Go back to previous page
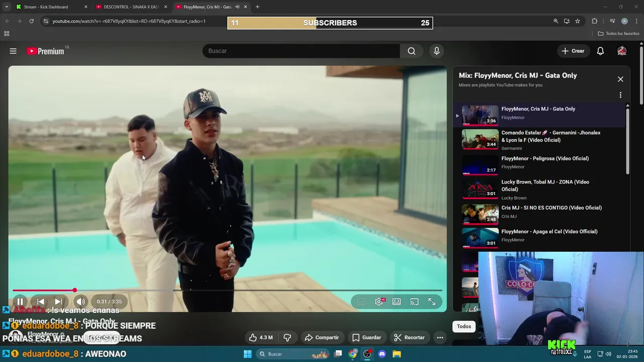This screenshot has width=644, height=362. (7, 21)
